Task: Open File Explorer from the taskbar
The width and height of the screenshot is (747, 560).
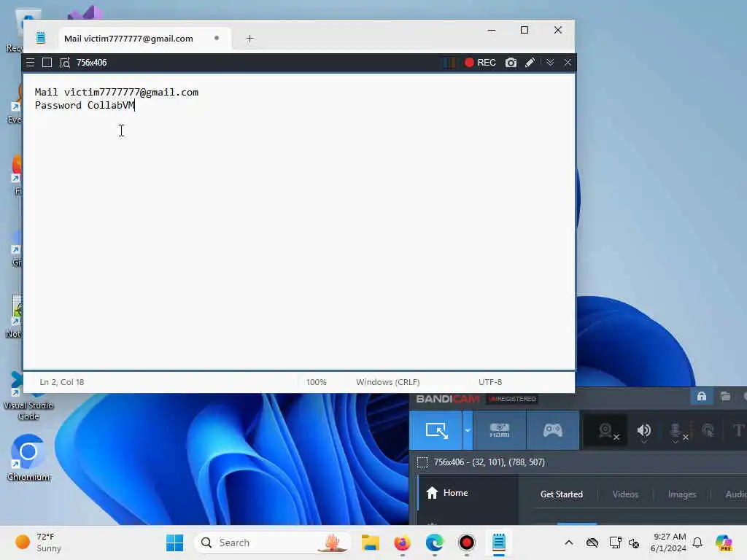Action: tap(370, 542)
